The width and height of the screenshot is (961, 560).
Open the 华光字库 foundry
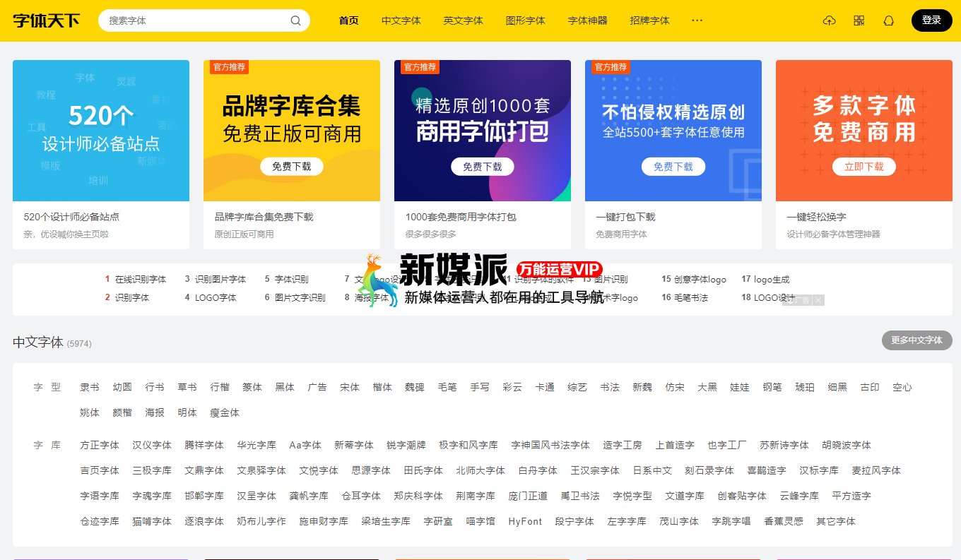(257, 445)
